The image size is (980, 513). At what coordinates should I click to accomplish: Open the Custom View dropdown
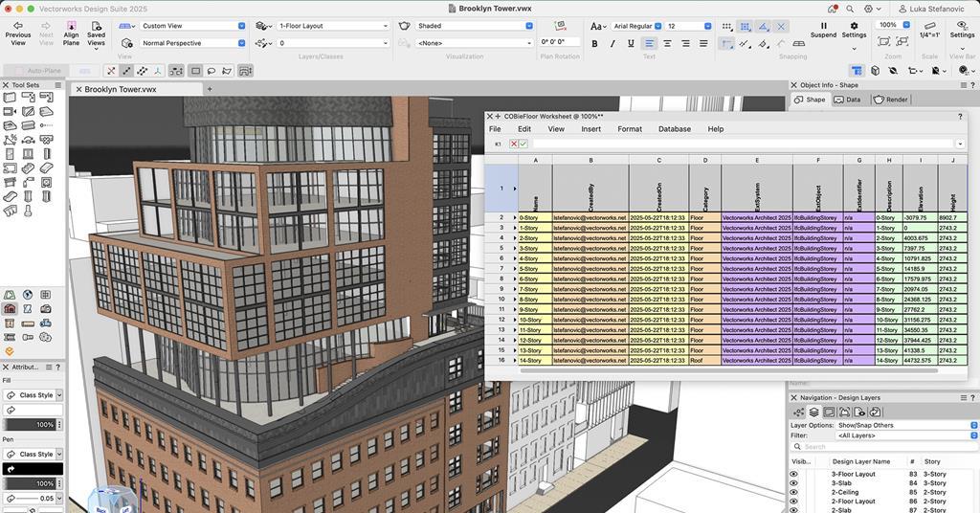192,26
